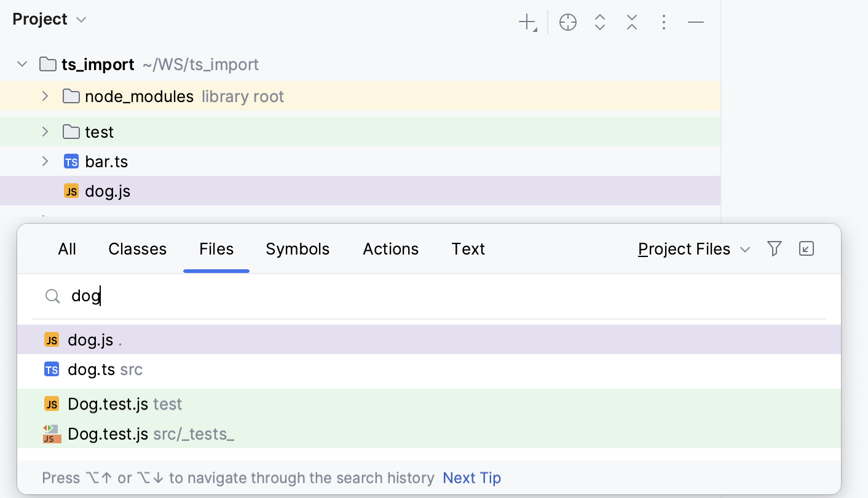Expand the test folder in the tree
Screen dimensions: 868x498
click(x=44, y=132)
